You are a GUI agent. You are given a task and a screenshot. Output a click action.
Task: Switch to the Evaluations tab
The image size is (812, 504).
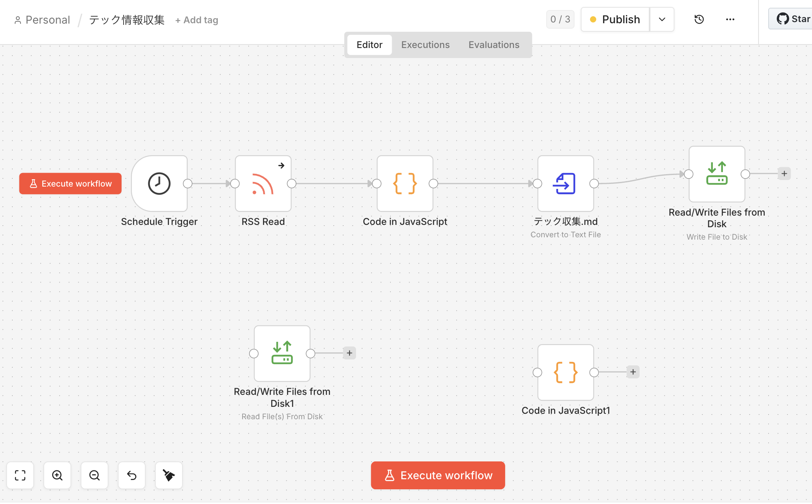(494, 45)
